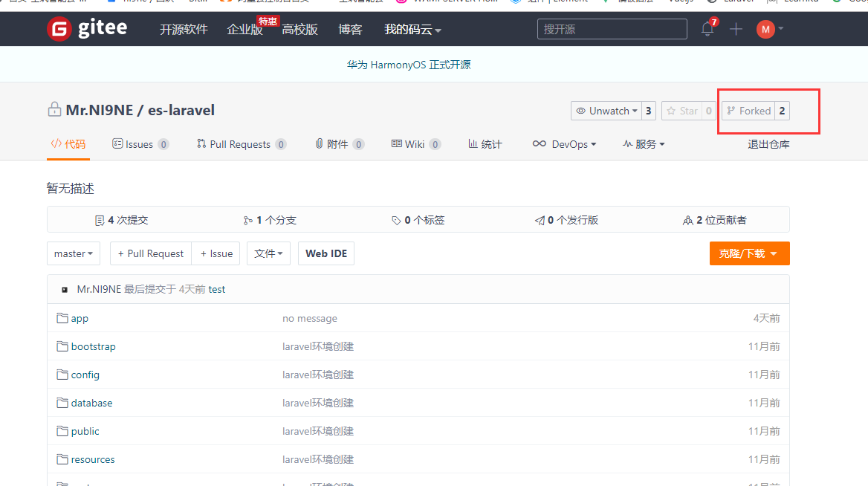Toggle Star on this repository
Viewport: 868px width, 486px height.
pos(681,111)
